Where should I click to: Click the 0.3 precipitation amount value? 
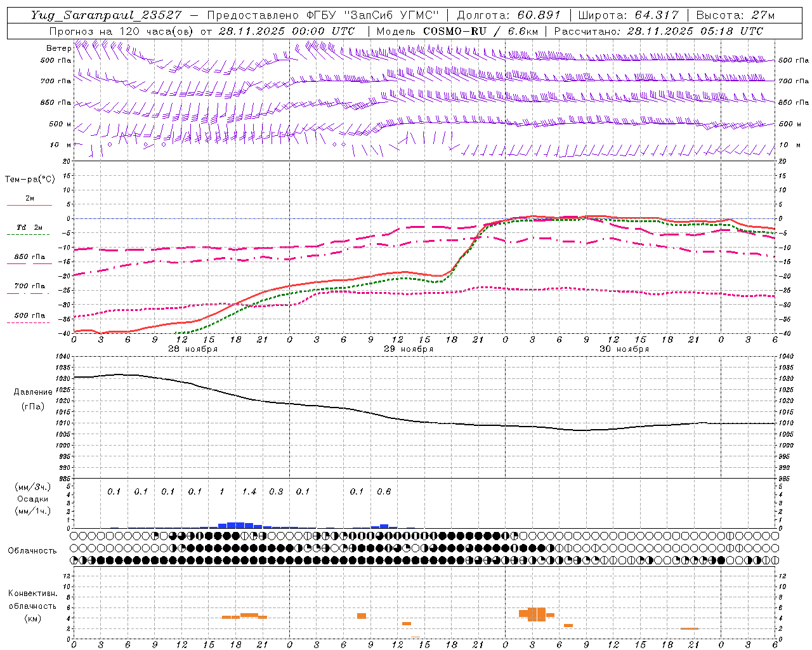(276, 491)
